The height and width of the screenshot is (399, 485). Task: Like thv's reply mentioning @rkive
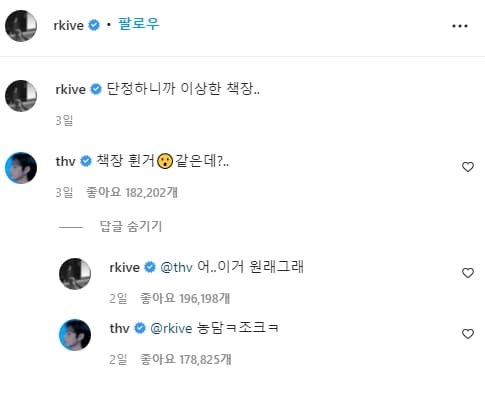468,334
